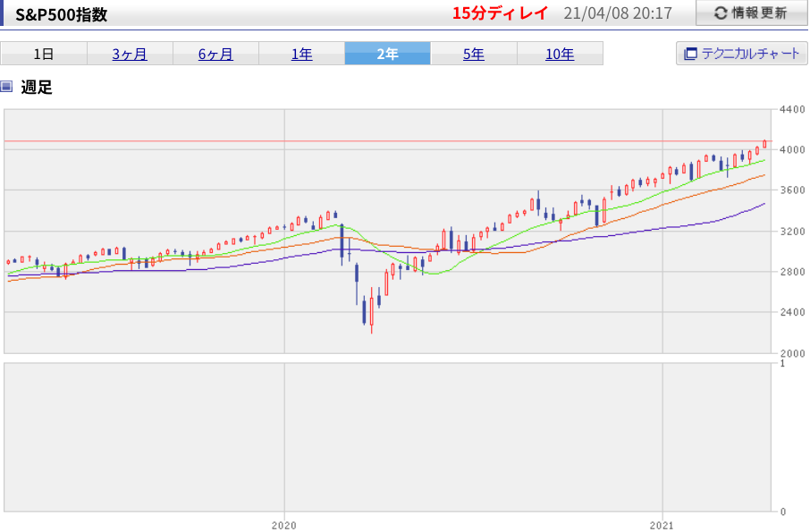Click the window icon beside テクニカルチャート

tap(690, 54)
